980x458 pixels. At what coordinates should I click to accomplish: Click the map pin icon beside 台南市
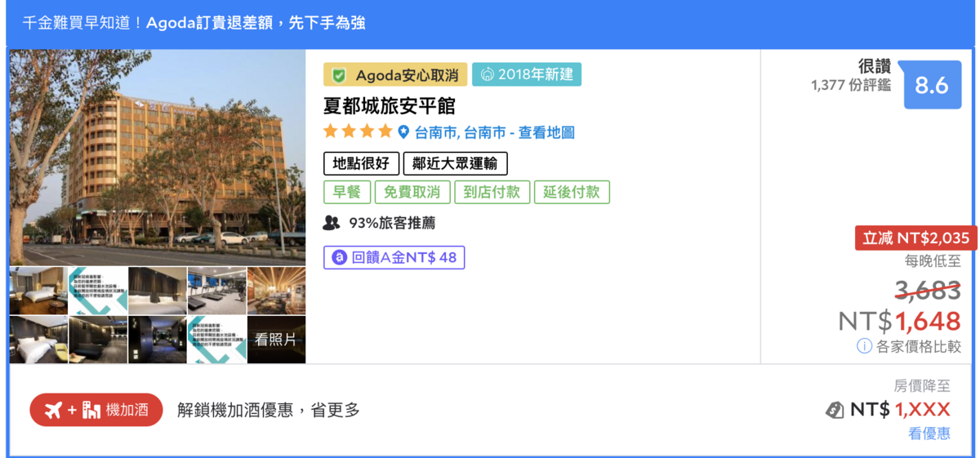403,131
